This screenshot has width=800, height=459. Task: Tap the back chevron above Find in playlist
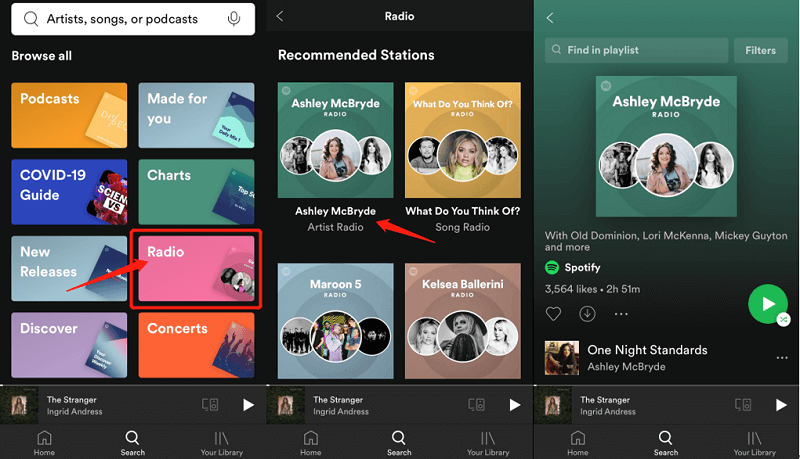[x=549, y=18]
